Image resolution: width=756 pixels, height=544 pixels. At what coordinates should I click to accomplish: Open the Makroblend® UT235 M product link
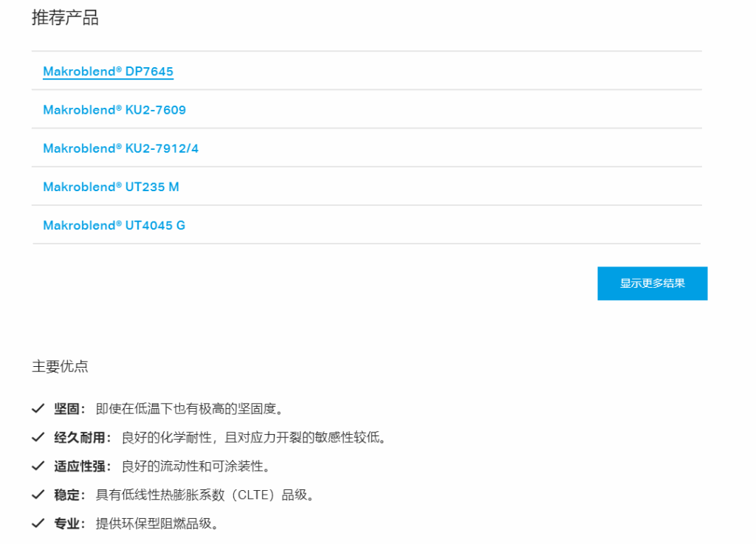coord(111,187)
